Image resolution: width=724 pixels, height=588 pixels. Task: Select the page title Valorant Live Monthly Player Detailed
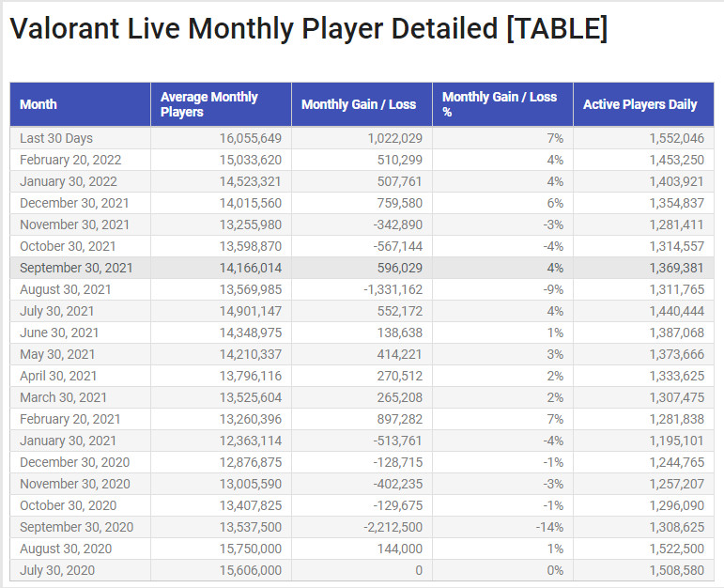(x=254, y=28)
